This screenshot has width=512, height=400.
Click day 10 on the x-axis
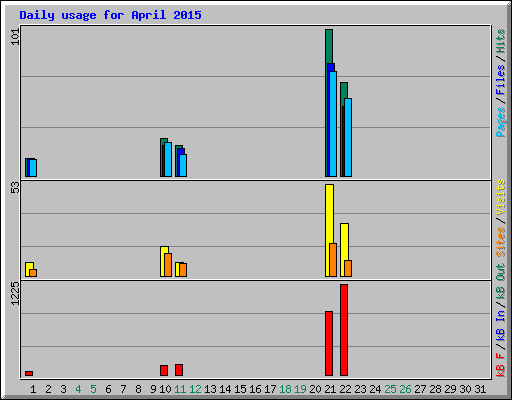pyautogui.click(x=165, y=389)
